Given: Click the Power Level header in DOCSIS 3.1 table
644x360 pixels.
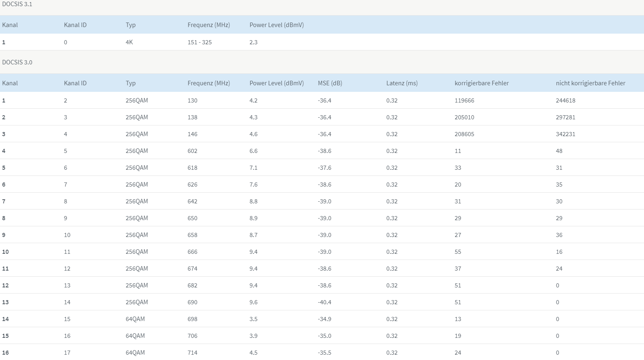Looking at the screenshot, I should pyautogui.click(x=276, y=25).
